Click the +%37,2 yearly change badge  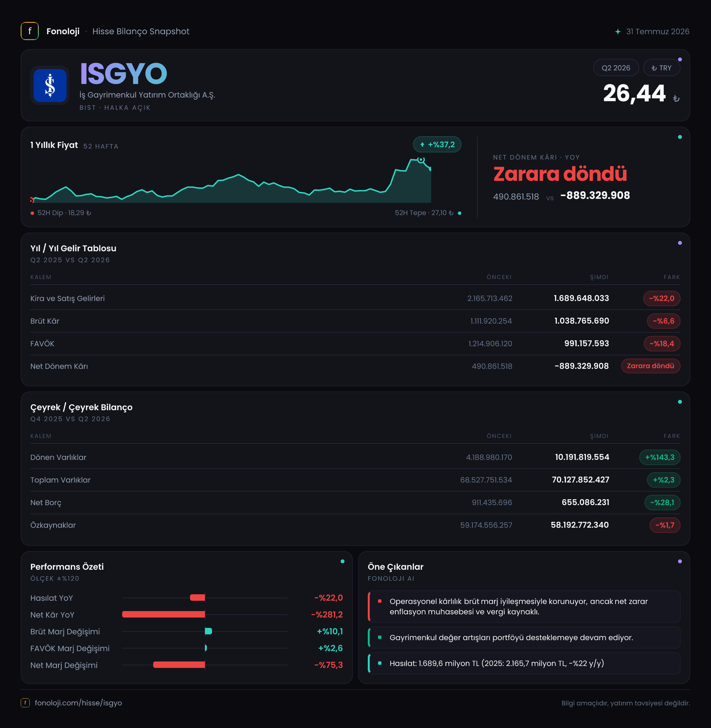point(437,144)
